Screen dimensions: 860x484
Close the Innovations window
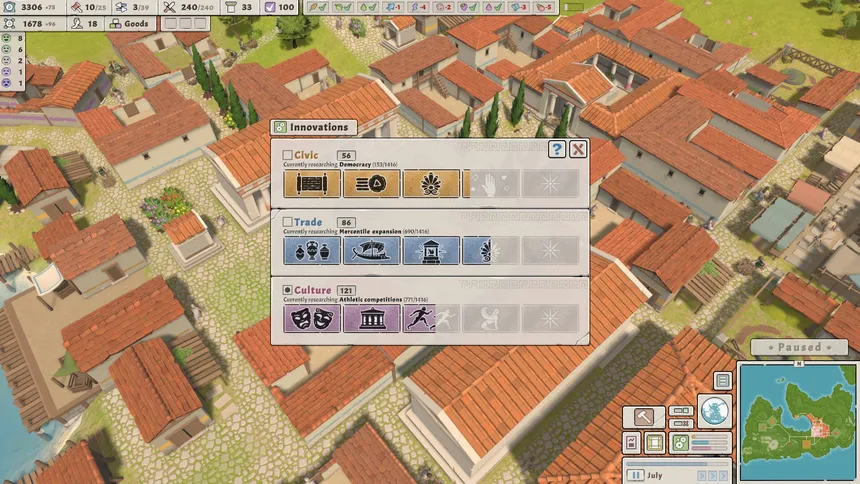(578, 149)
